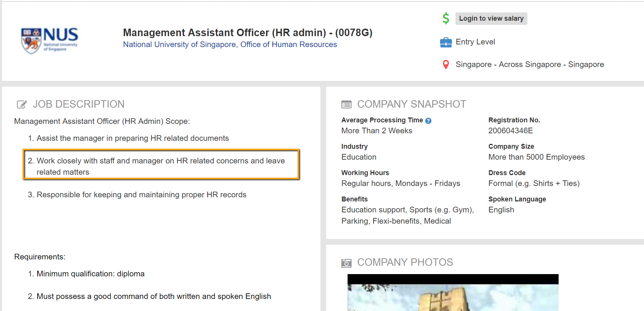Click the Benefits label

point(354,199)
